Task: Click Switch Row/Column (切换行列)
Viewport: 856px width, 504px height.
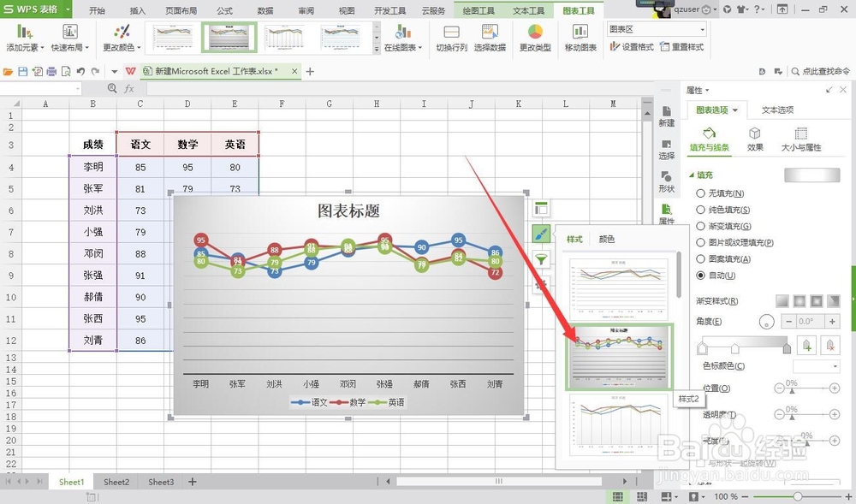Action: point(451,38)
